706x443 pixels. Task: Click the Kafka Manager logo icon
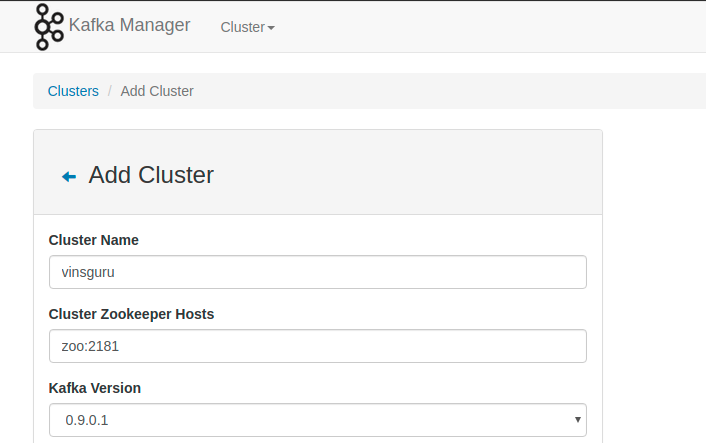48,26
